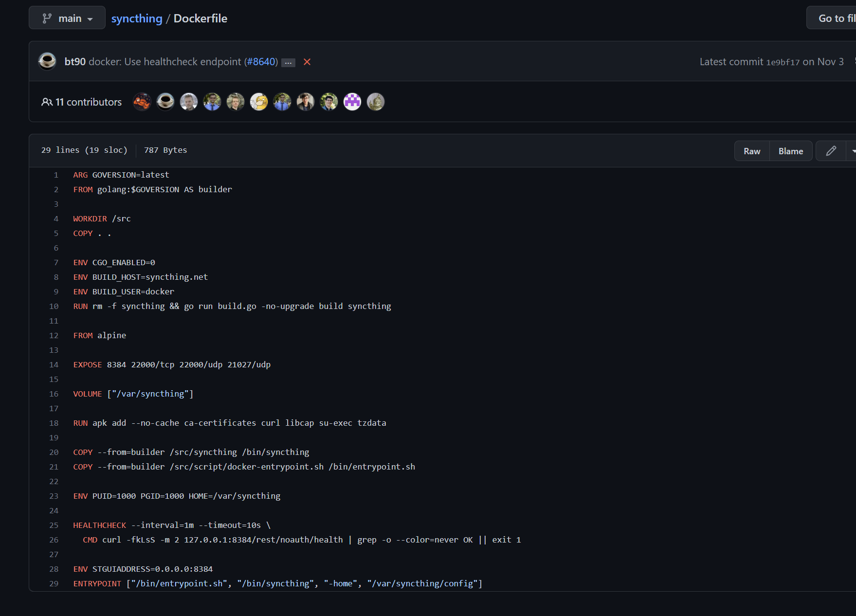Click the coffee-cup contributor avatar
The height and width of the screenshot is (616, 856).
pos(165,102)
